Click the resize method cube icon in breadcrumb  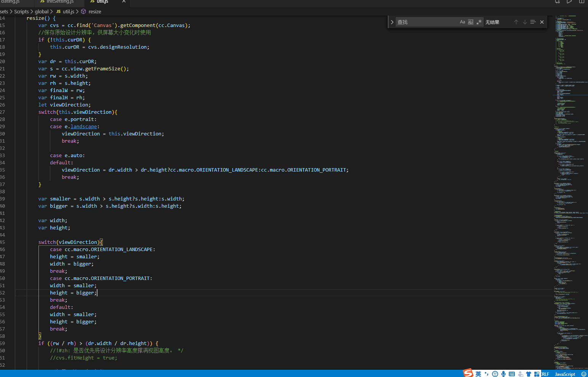pos(83,12)
